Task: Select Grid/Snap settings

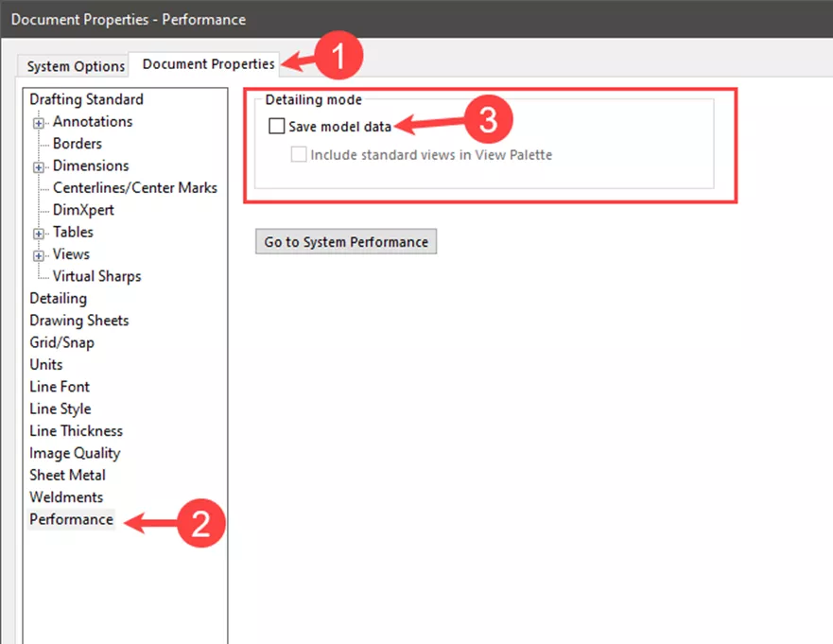Action: tap(61, 342)
